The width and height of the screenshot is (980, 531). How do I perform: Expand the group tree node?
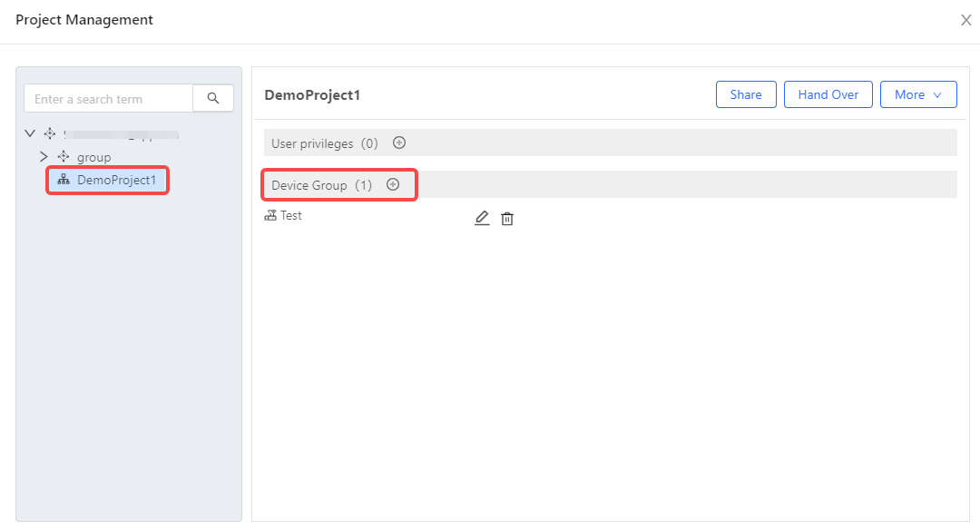[x=44, y=157]
